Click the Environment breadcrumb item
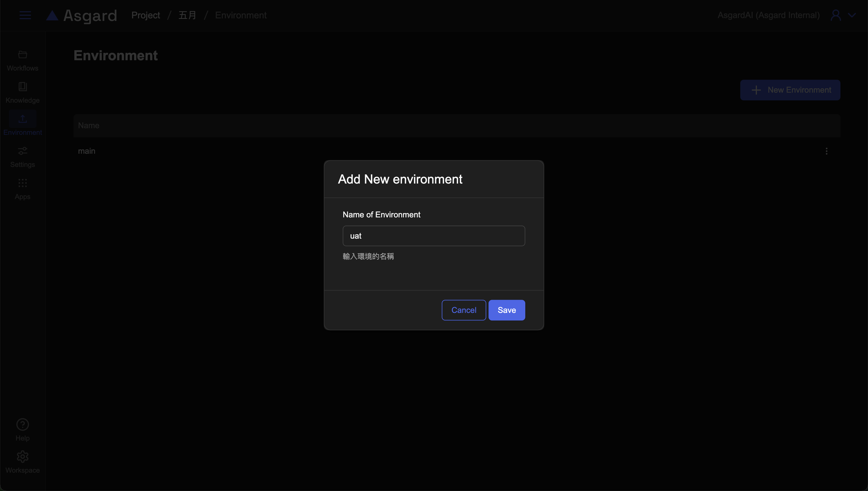 [x=241, y=15]
